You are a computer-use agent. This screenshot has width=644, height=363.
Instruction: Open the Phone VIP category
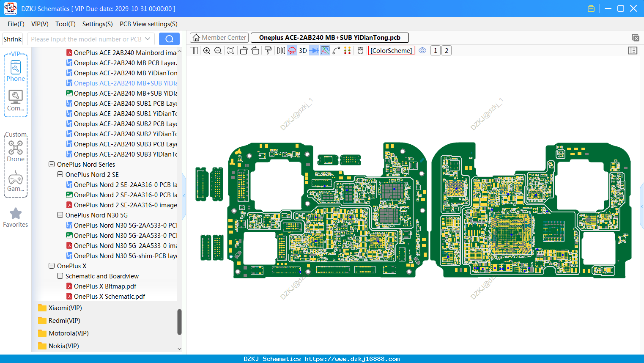pos(16,71)
